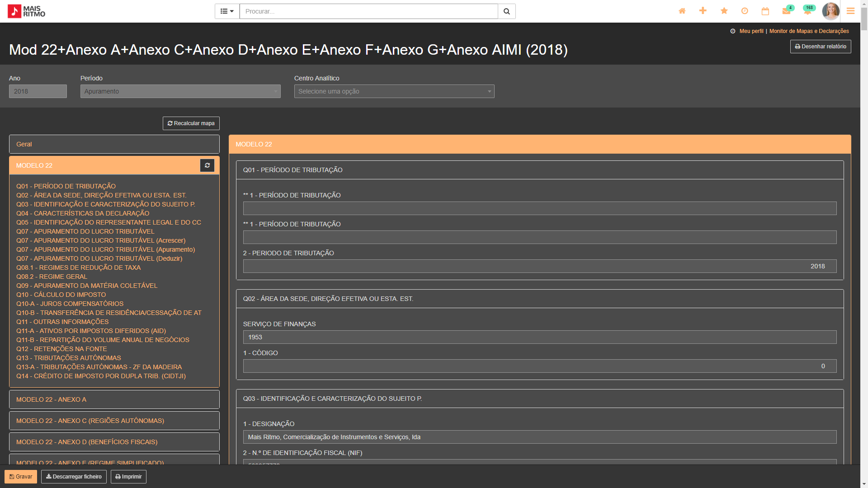Open messages envelope icon with badge 4
Image resolution: width=868 pixels, height=488 pixels.
click(x=787, y=10)
